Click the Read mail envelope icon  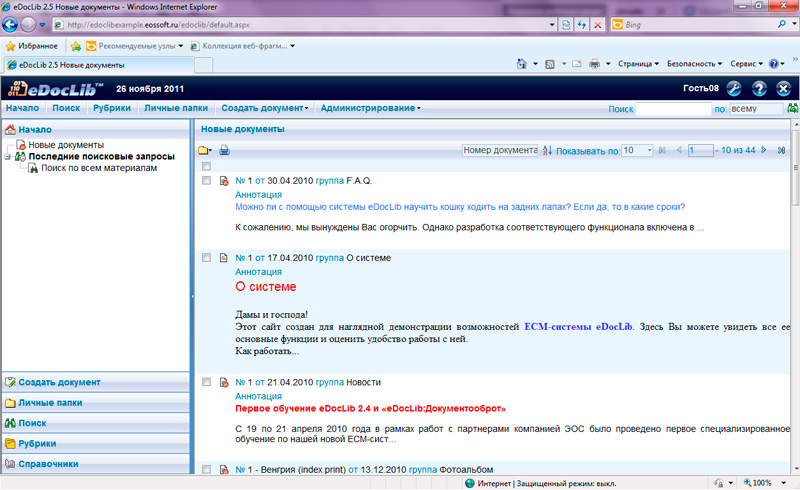click(x=577, y=64)
